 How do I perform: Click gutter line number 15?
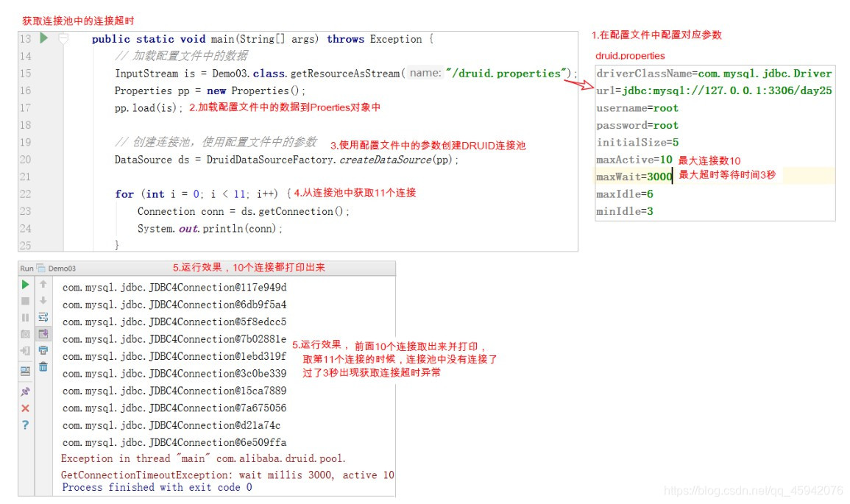[x=26, y=73]
